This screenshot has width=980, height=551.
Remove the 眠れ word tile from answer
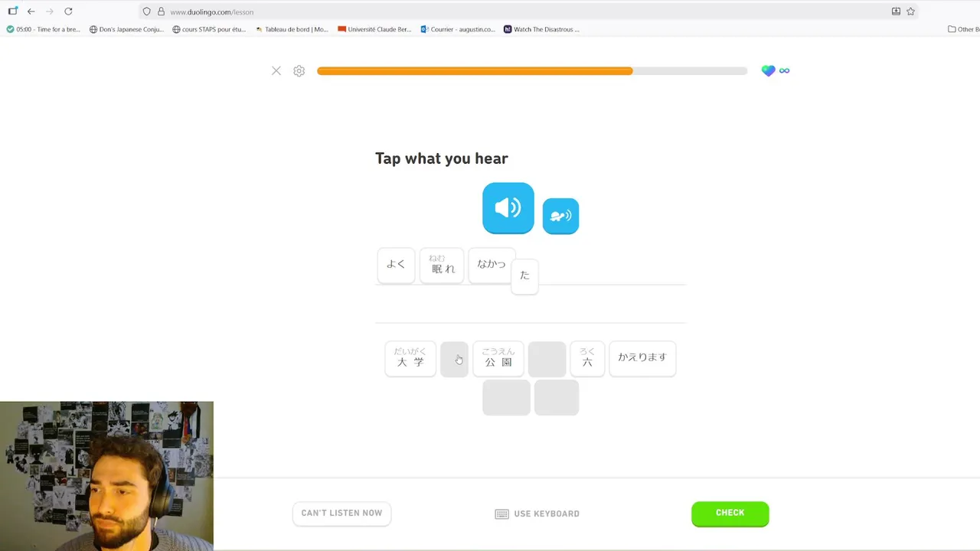click(x=442, y=265)
